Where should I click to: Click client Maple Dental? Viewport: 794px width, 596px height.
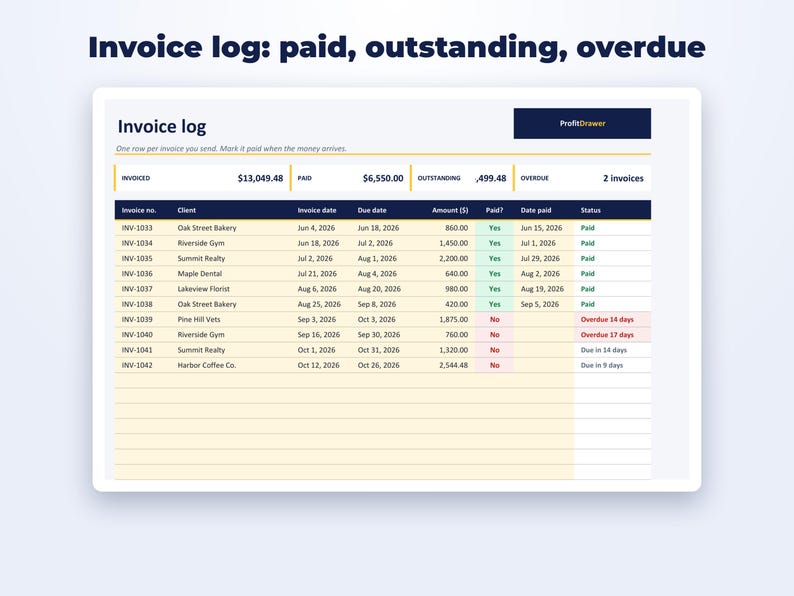pos(200,273)
